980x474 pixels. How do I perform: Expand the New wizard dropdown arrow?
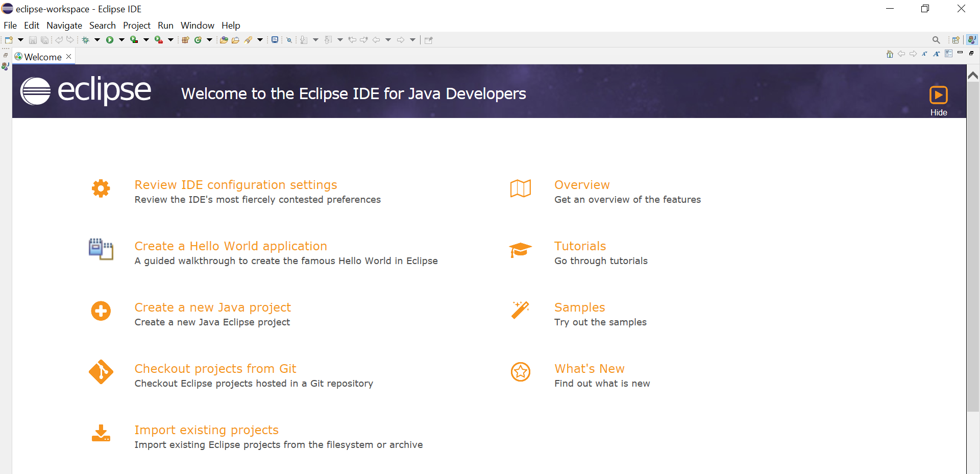point(21,40)
